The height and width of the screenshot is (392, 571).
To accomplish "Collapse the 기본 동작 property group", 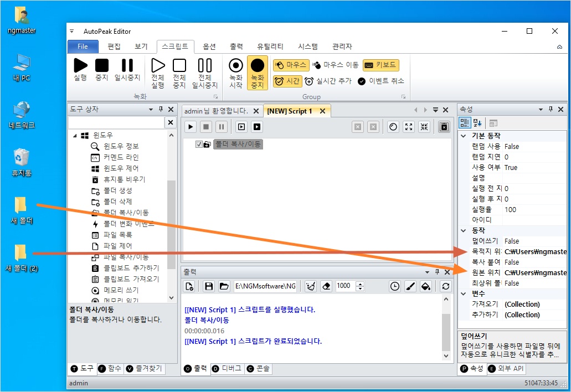I will click(464, 136).
